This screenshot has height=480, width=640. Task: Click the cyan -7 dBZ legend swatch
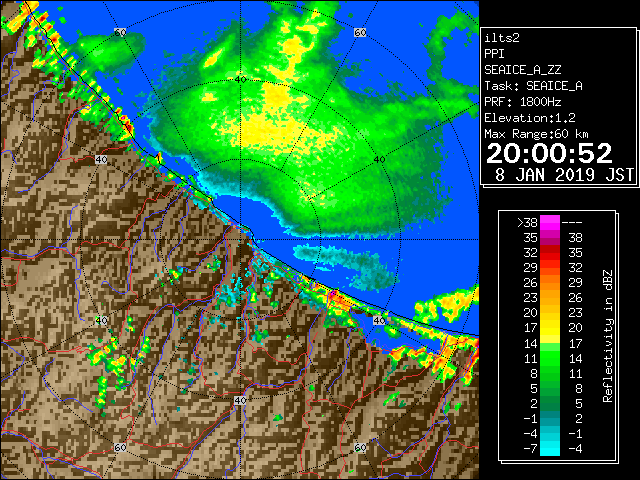(549, 448)
